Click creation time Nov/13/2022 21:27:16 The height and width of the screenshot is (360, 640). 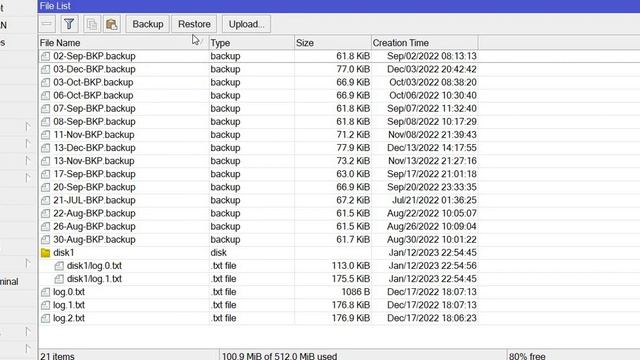click(432, 161)
